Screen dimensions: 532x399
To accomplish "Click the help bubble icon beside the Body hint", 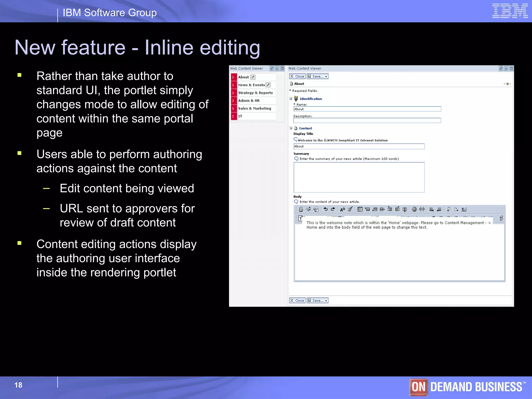I will [296, 202].
